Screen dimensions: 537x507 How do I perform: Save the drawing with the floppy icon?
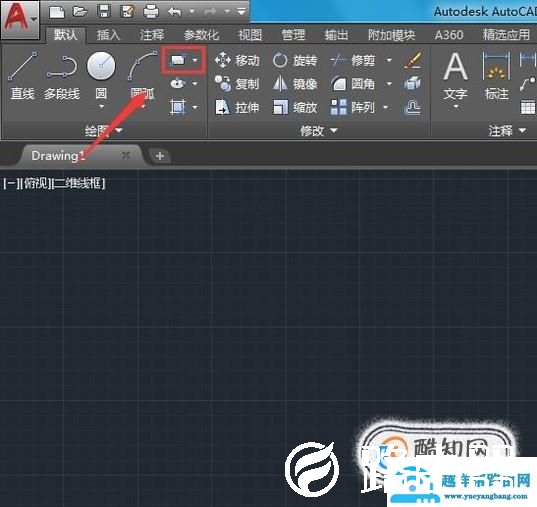click(103, 12)
